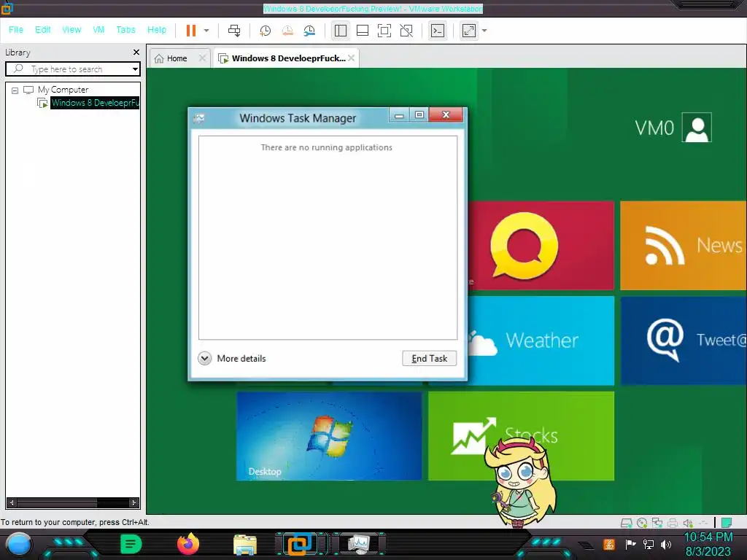Click the hard disk status icon
The image size is (747, 560).
coord(626,523)
